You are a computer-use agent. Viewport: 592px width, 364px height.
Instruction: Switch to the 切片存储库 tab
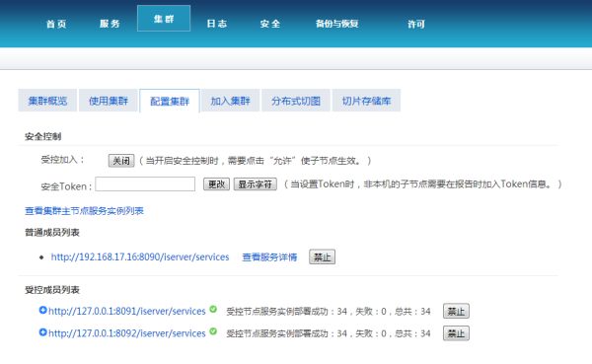click(366, 101)
